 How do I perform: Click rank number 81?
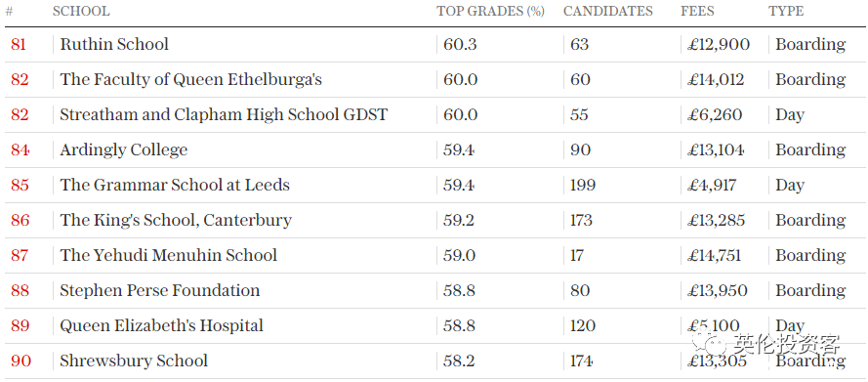[x=19, y=44]
